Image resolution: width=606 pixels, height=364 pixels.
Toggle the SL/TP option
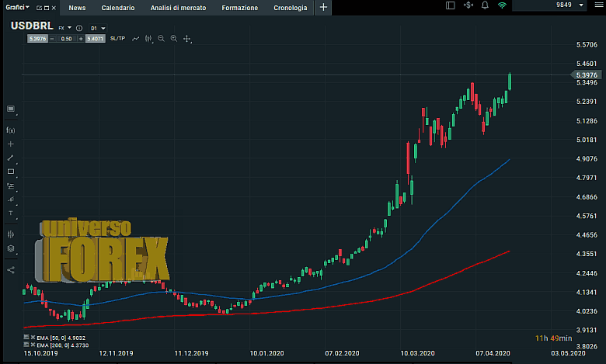[x=117, y=38]
